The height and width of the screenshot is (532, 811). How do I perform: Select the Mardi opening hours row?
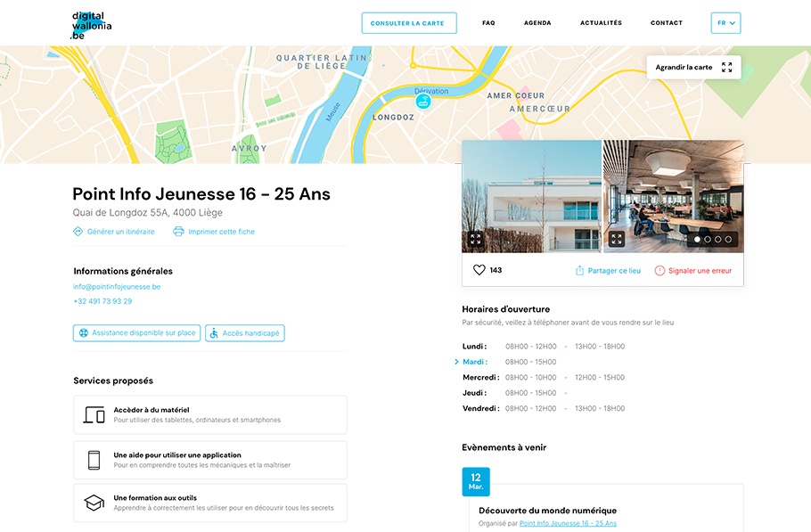[510, 362]
